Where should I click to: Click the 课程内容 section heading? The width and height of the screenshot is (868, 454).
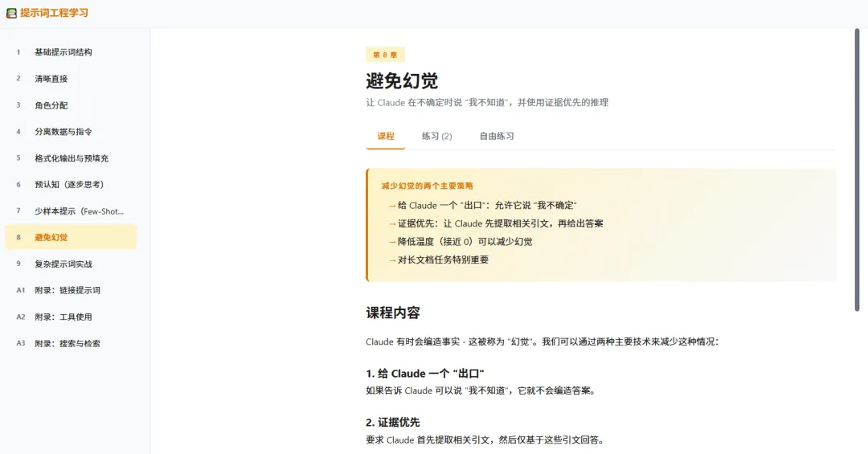(393, 313)
